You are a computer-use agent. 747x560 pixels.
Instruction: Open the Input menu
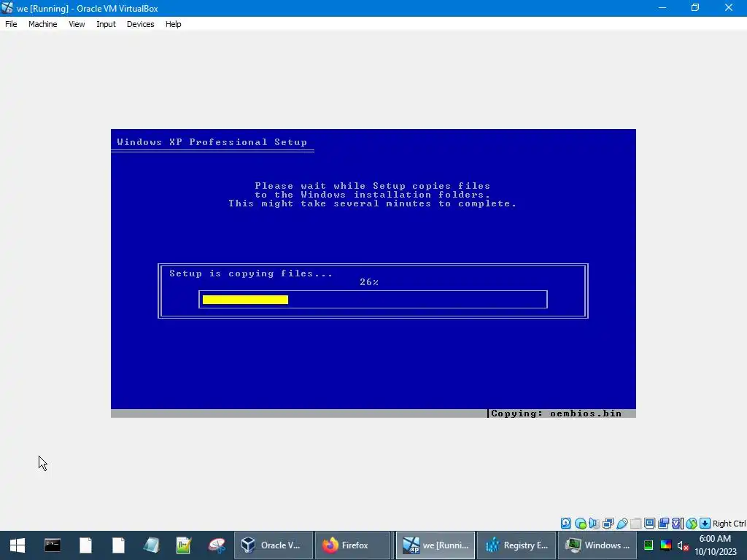click(x=106, y=24)
